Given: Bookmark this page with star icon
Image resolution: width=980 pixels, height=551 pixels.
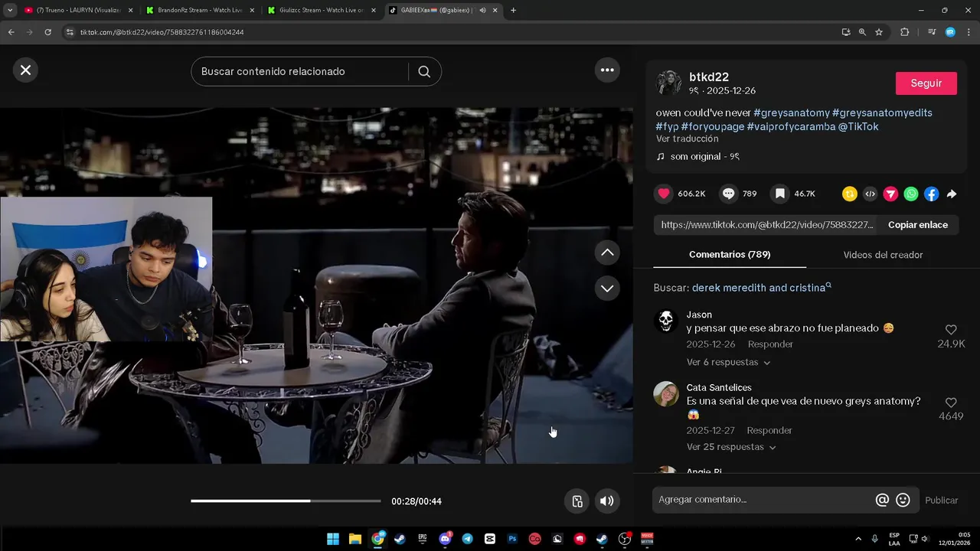Looking at the screenshot, I should pos(879,32).
